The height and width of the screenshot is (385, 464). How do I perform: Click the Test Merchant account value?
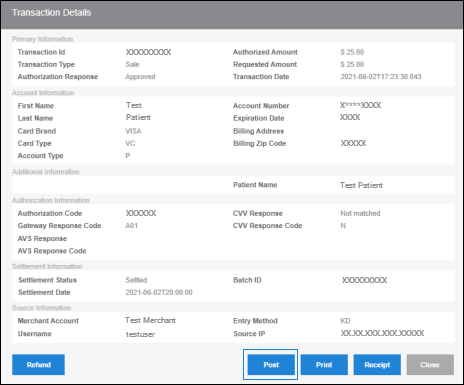tap(150, 320)
